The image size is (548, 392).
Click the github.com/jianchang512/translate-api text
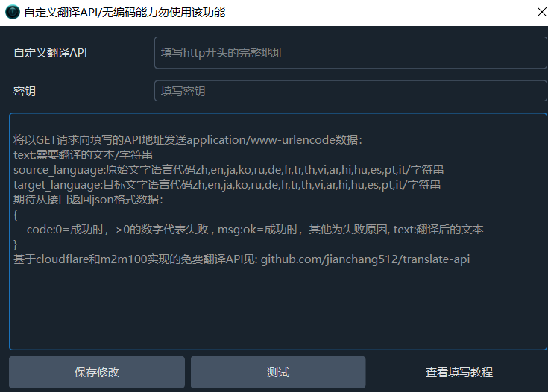(x=365, y=259)
